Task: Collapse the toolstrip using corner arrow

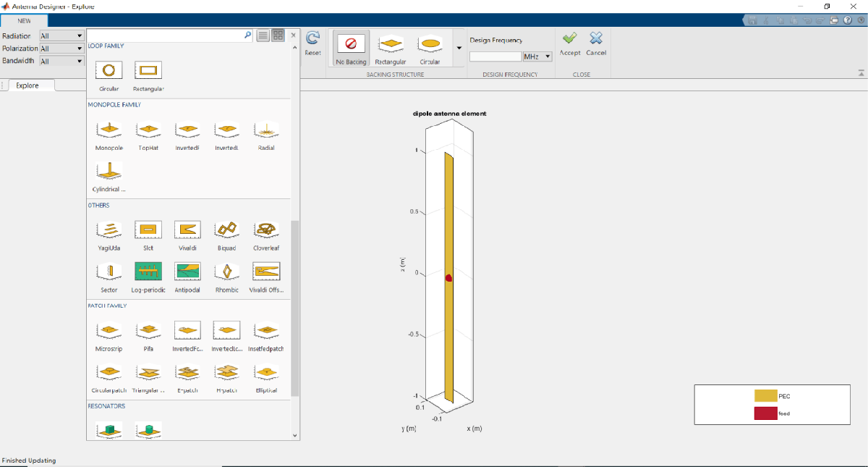Action: (x=861, y=72)
